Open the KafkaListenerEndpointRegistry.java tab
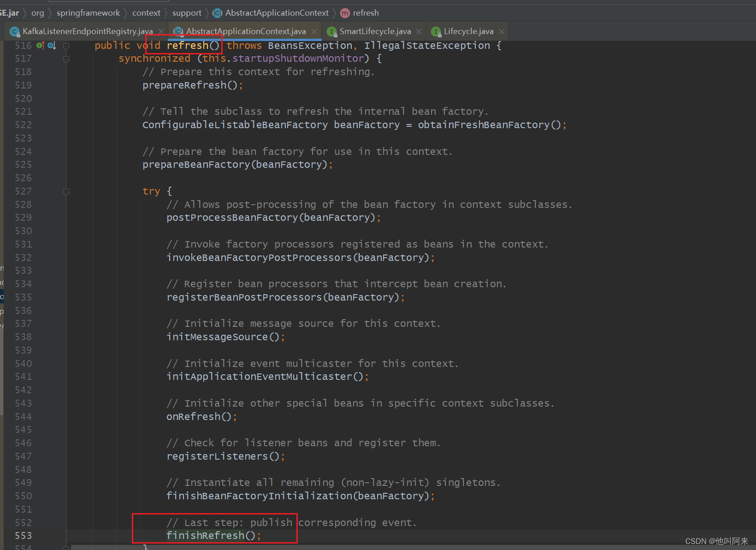 (88, 31)
